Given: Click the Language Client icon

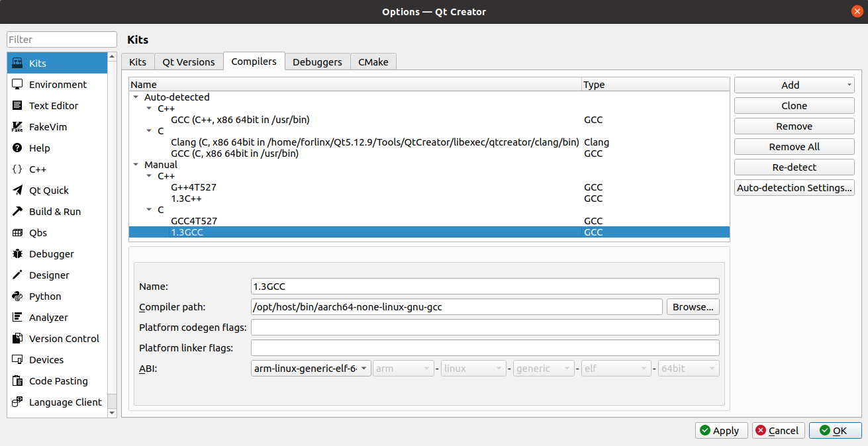Looking at the screenshot, I should click(18, 402).
